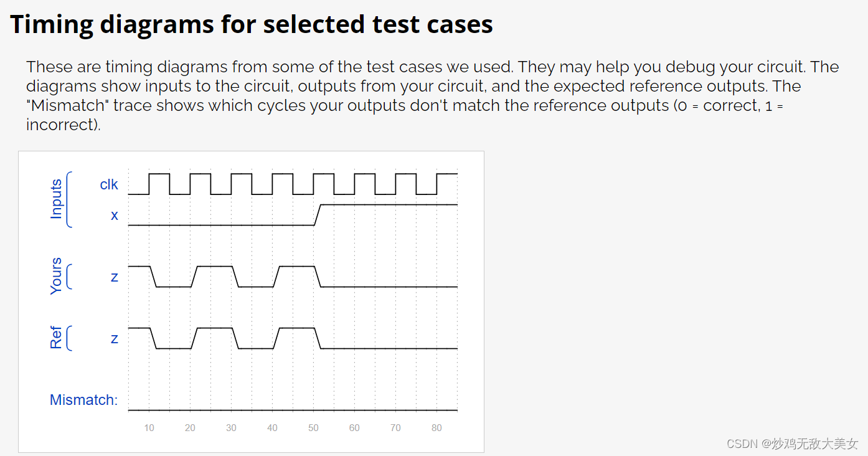The image size is (868, 456).
Task: Select the rotated "Ref" group label
Action: pos(57,338)
